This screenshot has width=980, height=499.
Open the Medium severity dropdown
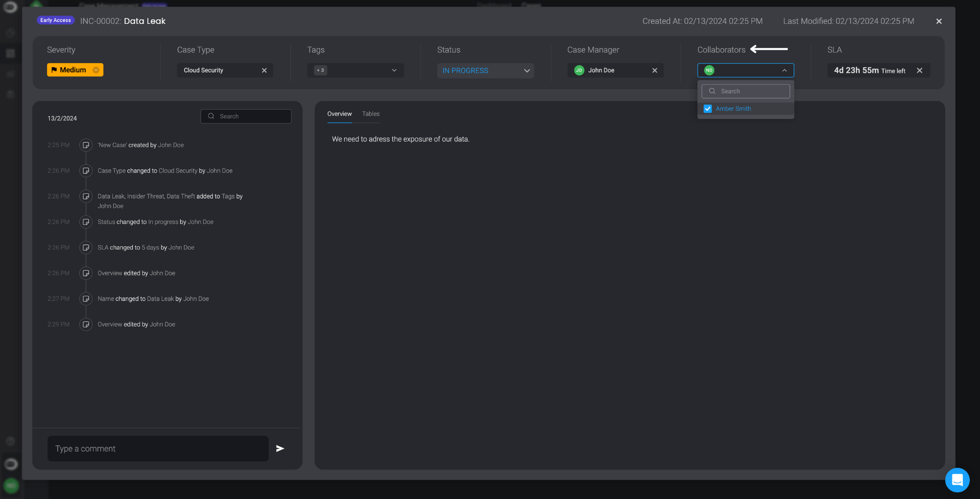(75, 70)
